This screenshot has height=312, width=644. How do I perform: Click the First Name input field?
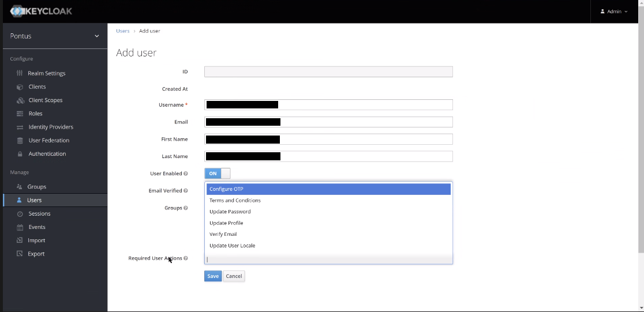click(328, 139)
